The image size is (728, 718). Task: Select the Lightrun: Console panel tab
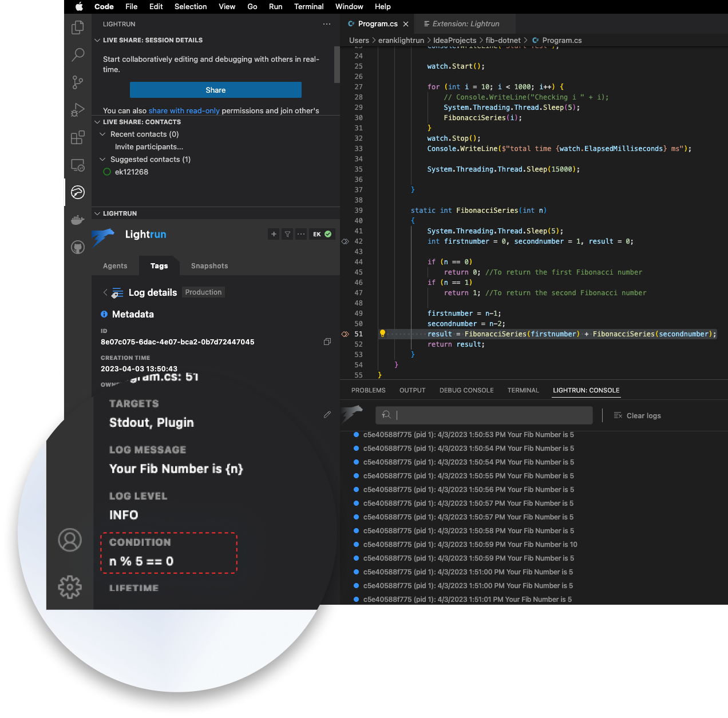[586, 390]
